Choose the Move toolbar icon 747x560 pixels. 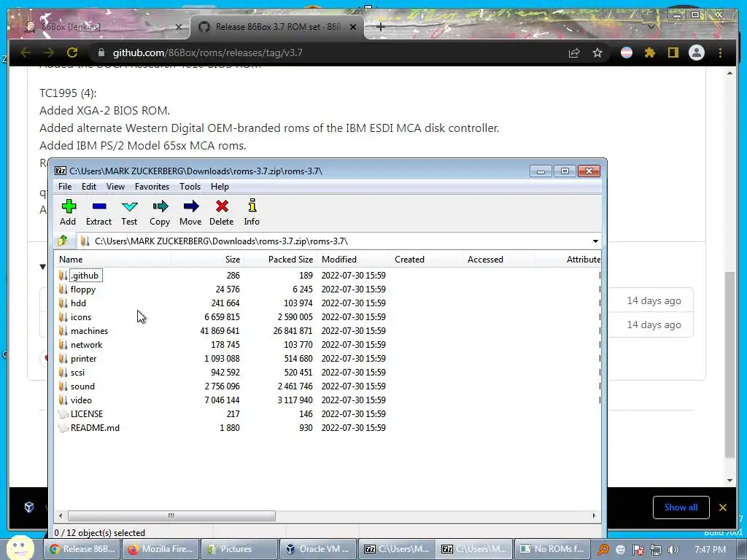(190, 206)
